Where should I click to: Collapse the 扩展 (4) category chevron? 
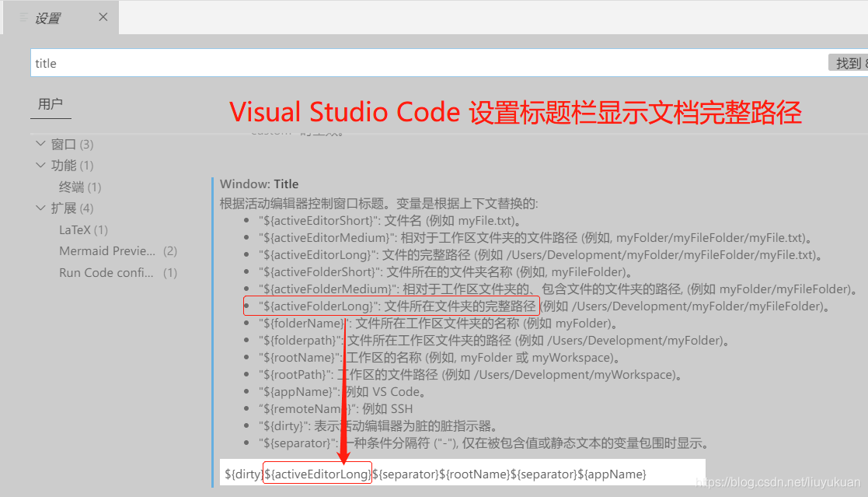[x=40, y=208]
